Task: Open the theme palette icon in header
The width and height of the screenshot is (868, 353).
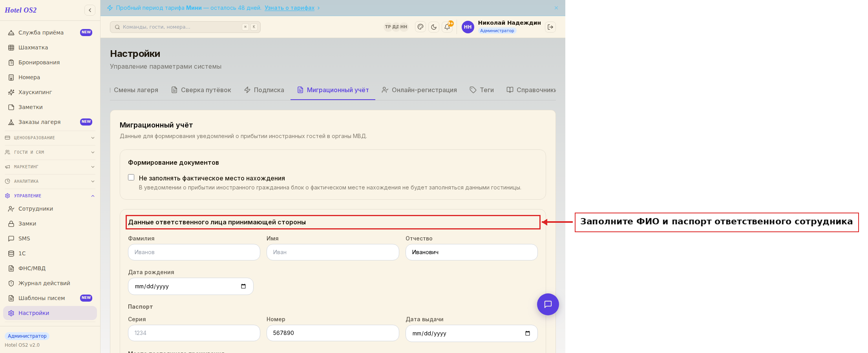Action: (x=420, y=27)
